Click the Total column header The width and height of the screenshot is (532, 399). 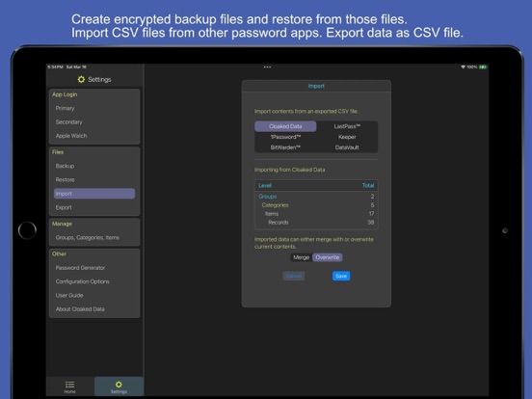368,186
